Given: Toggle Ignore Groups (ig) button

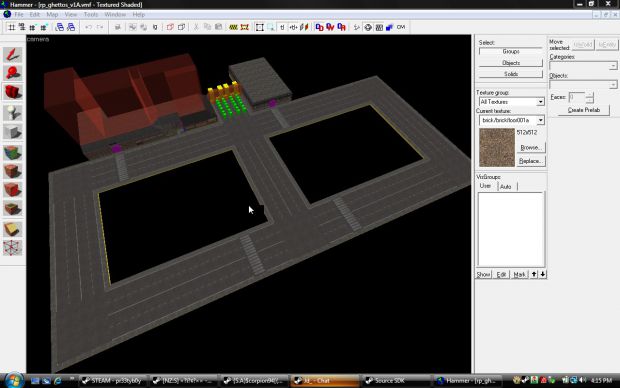Looking at the screenshot, I should [x=155, y=27].
